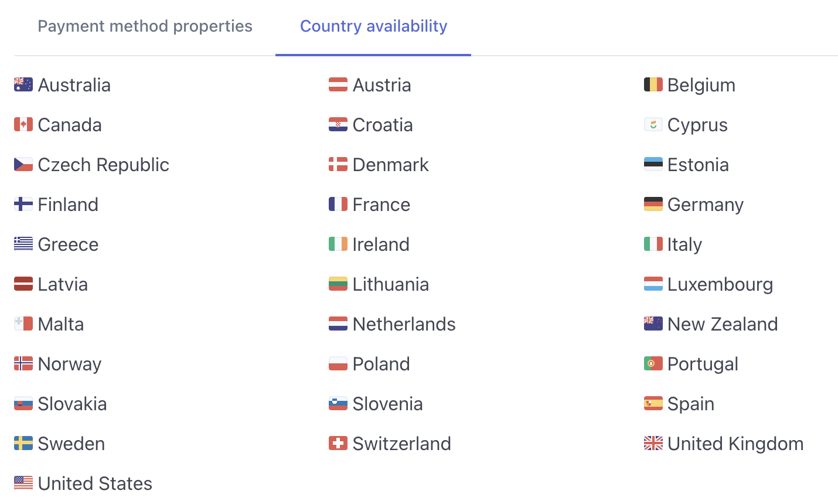Select the Luxembourg country name
838x504 pixels.
tap(720, 284)
